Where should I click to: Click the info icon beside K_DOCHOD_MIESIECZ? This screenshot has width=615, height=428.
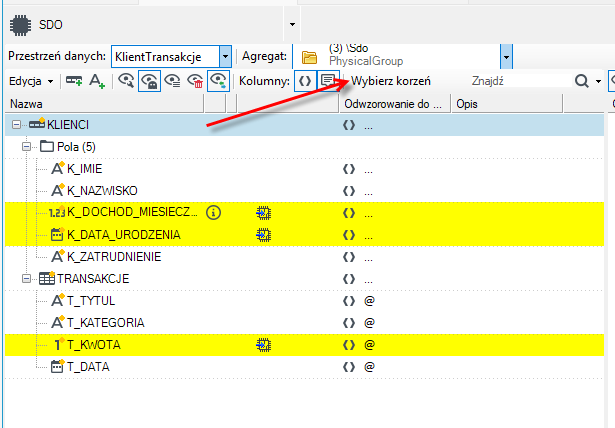[213, 213]
